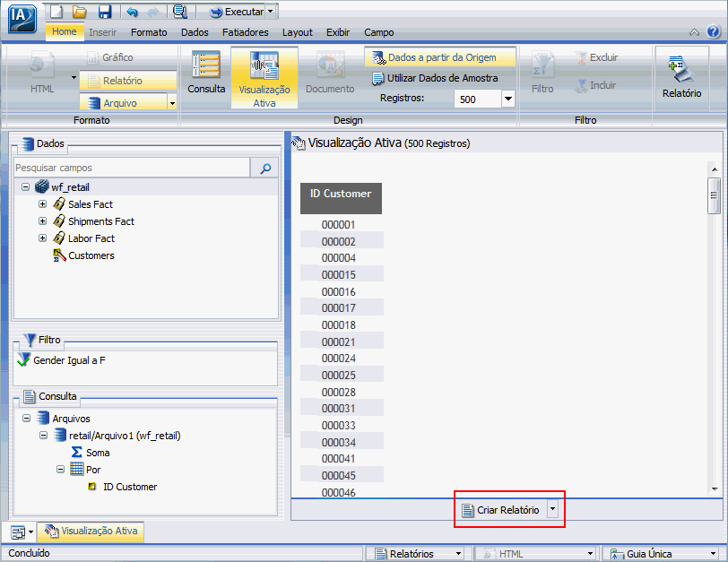Viewport: 728px width, 562px height.
Task: Click the Incluir filter button
Action: click(595, 85)
